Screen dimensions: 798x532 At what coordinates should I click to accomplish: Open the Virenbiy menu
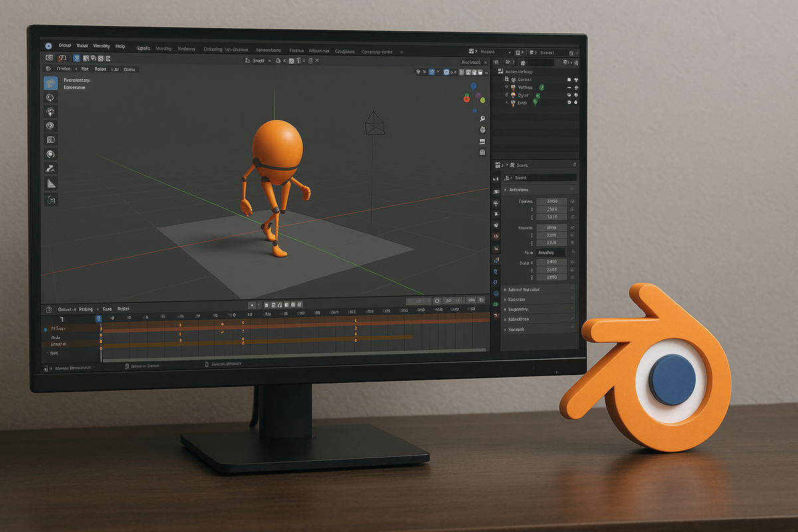click(102, 46)
